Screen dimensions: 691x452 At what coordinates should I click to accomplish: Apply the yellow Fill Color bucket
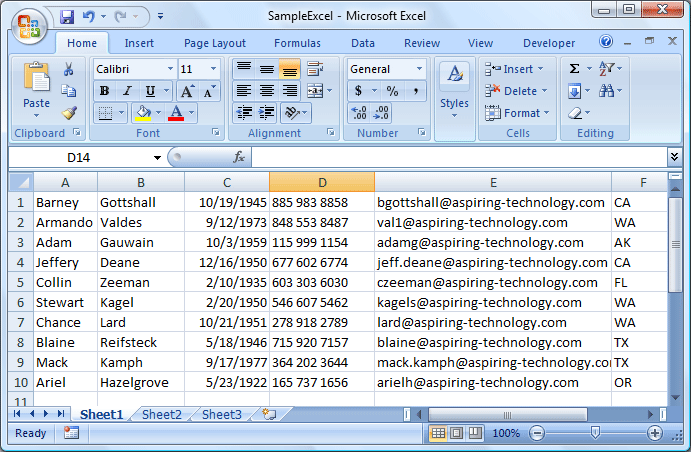tap(143, 113)
